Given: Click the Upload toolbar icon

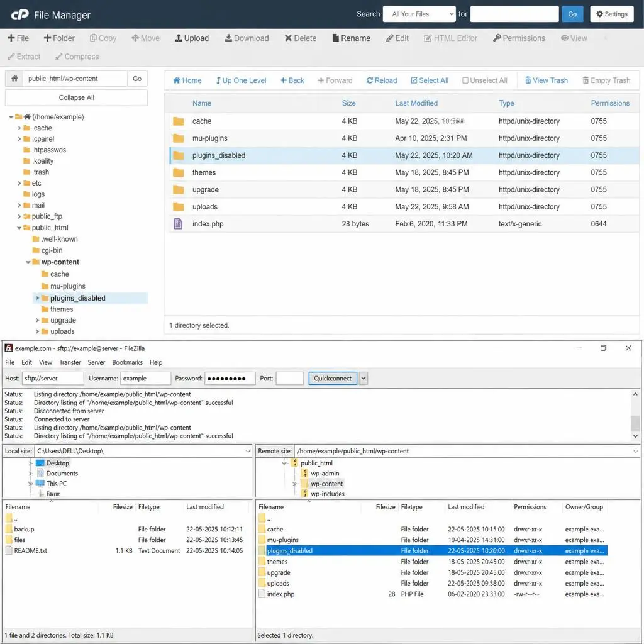Looking at the screenshot, I should point(178,38).
